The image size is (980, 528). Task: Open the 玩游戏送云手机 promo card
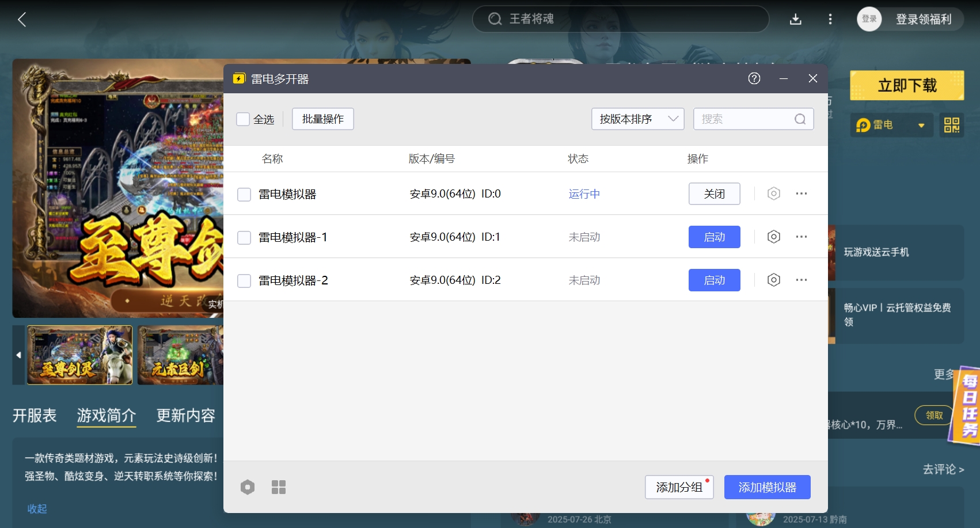(x=896, y=252)
